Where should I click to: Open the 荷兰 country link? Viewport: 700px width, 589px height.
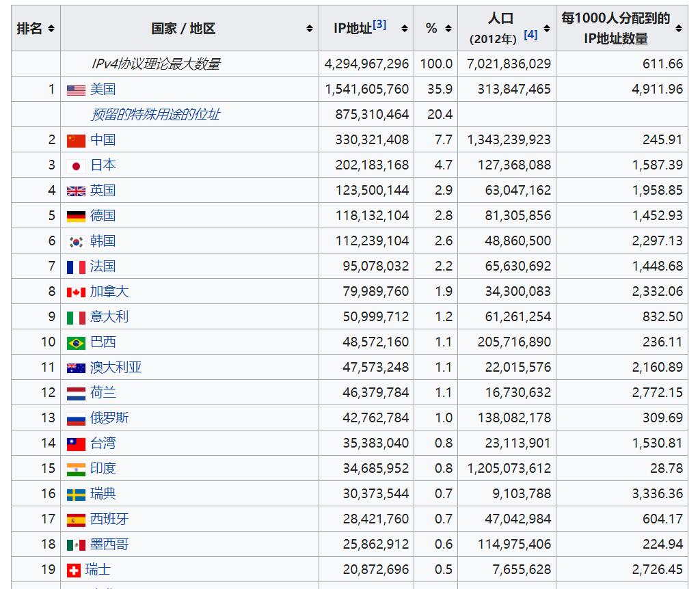[x=103, y=393]
